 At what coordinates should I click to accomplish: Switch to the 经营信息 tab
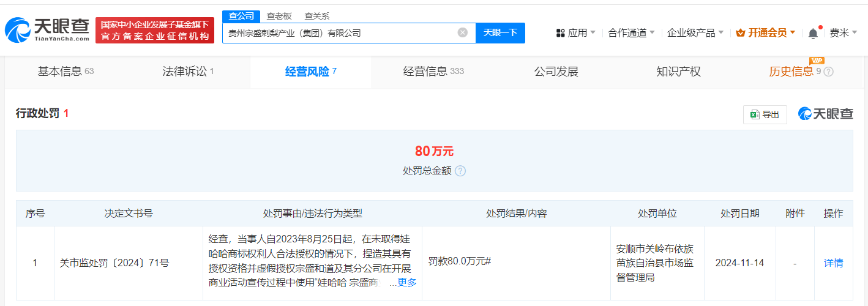pyautogui.click(x=433, y=72)
